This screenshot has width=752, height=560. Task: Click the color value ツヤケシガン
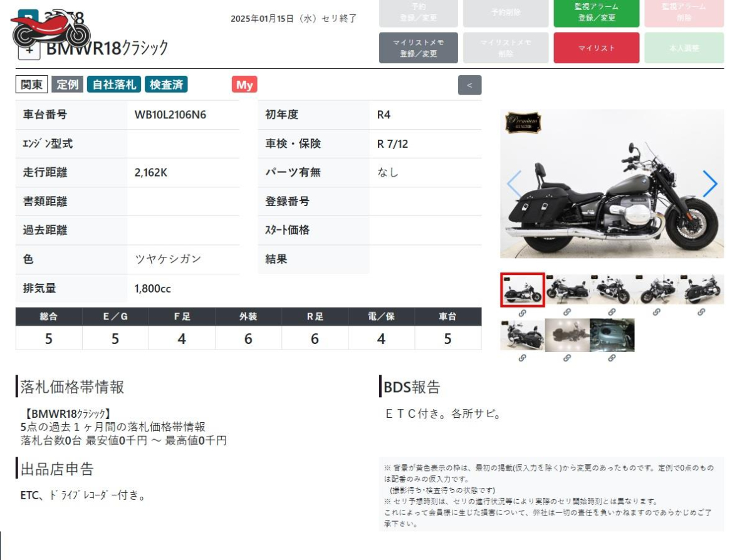(x=168, y=259)
